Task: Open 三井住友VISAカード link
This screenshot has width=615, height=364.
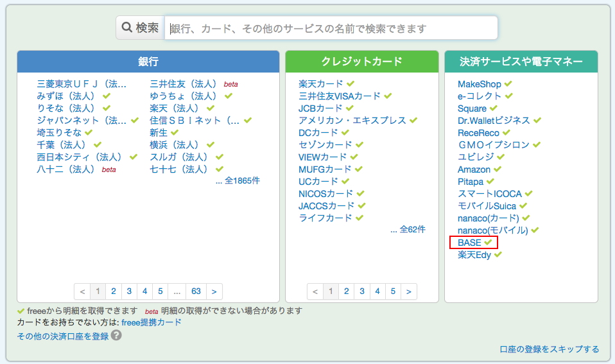Action: 340,96
